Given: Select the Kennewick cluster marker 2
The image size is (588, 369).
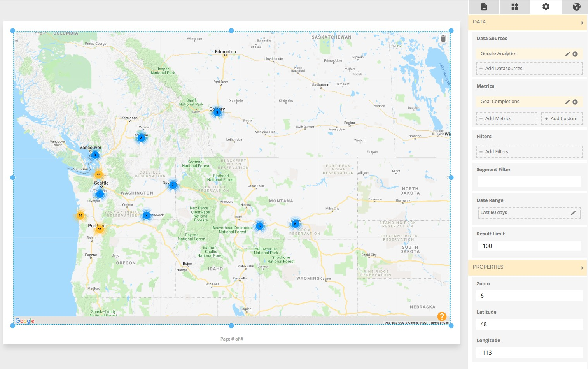Looking at the screenshot, I should coord(146,215).
